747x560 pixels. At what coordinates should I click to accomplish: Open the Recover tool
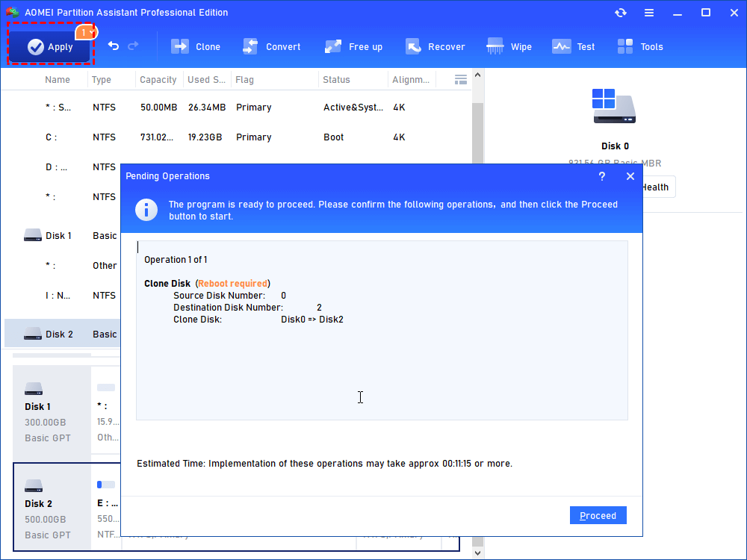pyautogui.click(x=435, y=46)
